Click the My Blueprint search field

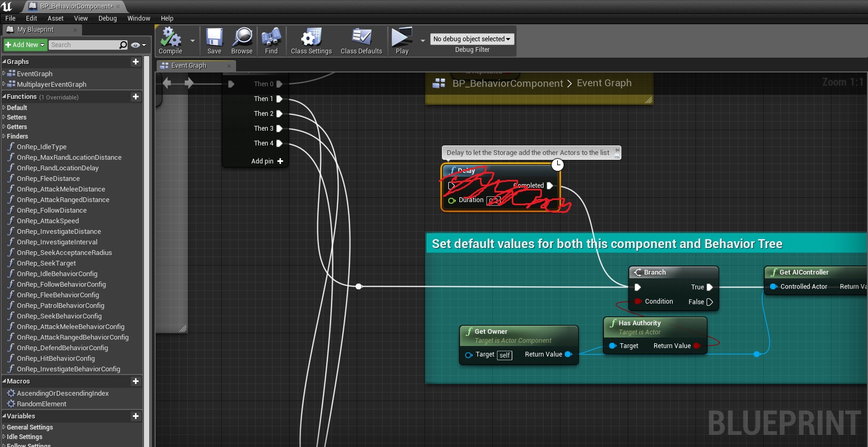[84, 45]
